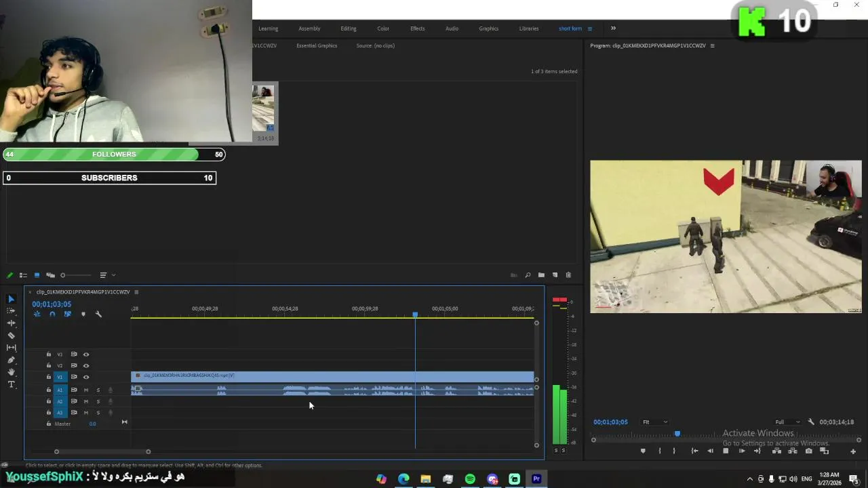Open Spotify from the taskbar
The height and width of the screenshot is (488, 868).
[470, 479]
